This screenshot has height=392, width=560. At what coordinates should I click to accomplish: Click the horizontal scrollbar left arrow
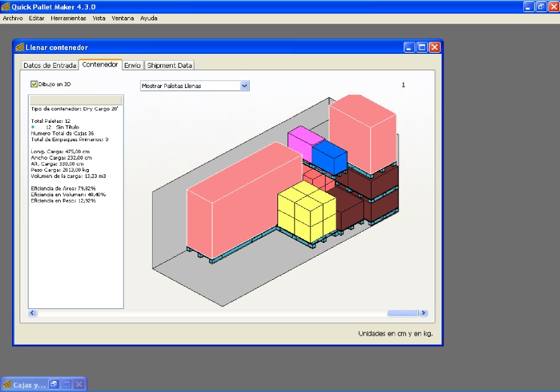point(32,313)
